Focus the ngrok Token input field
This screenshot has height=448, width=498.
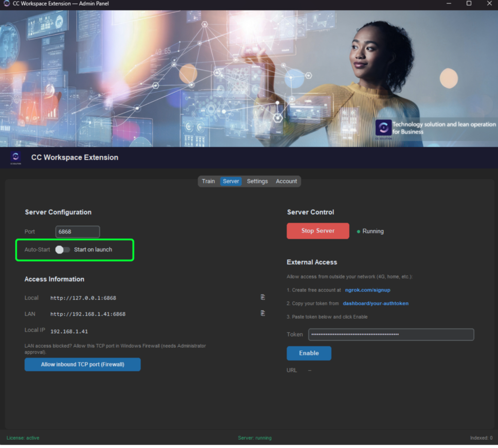391,334
